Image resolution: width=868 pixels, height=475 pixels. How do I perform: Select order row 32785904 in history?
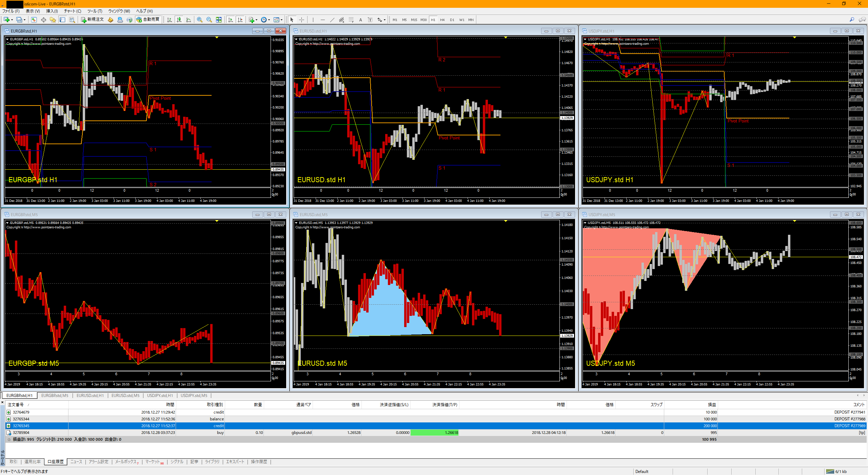click(21, 433)
